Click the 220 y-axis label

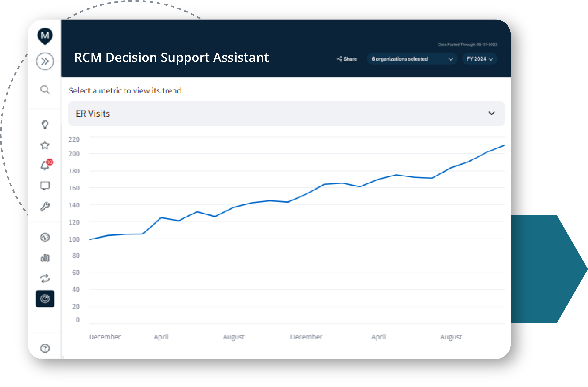pos(74,139)
